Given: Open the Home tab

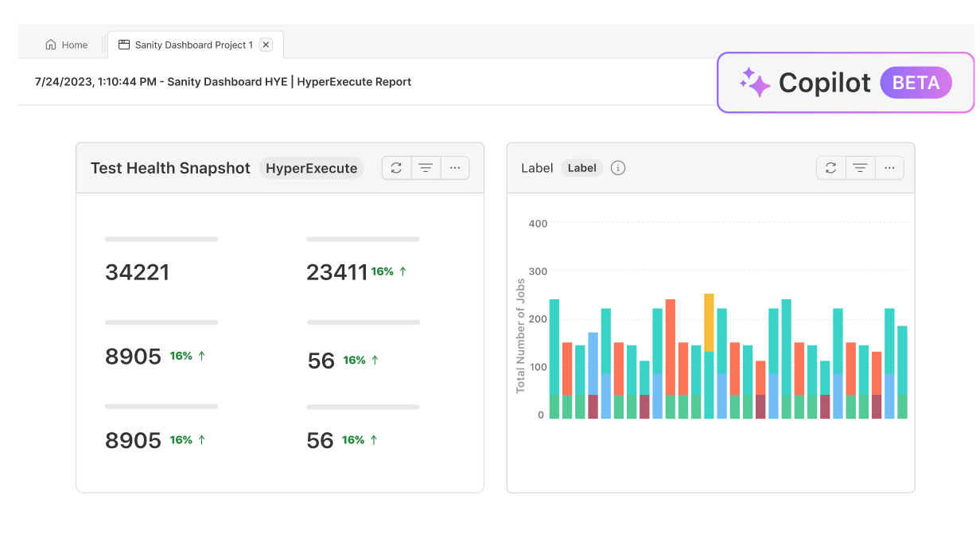Looking at the screenshot, I should click(x=67, y=45).
